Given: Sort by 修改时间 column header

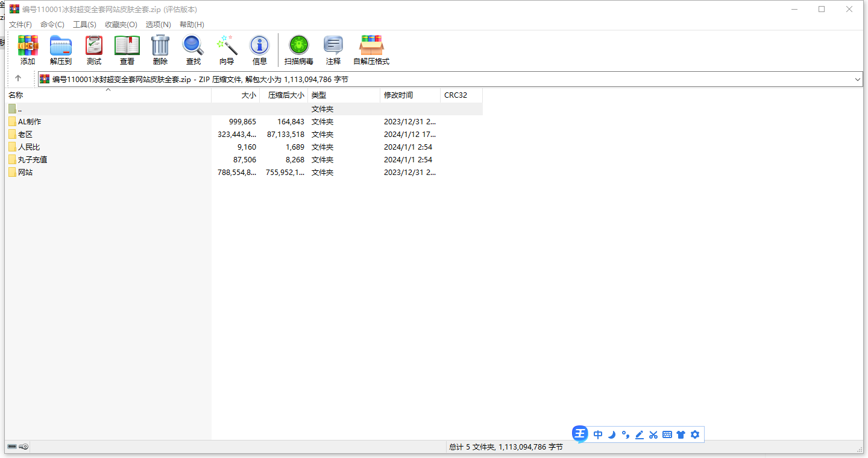Looking at the screenshot, I should pos(398,95).
